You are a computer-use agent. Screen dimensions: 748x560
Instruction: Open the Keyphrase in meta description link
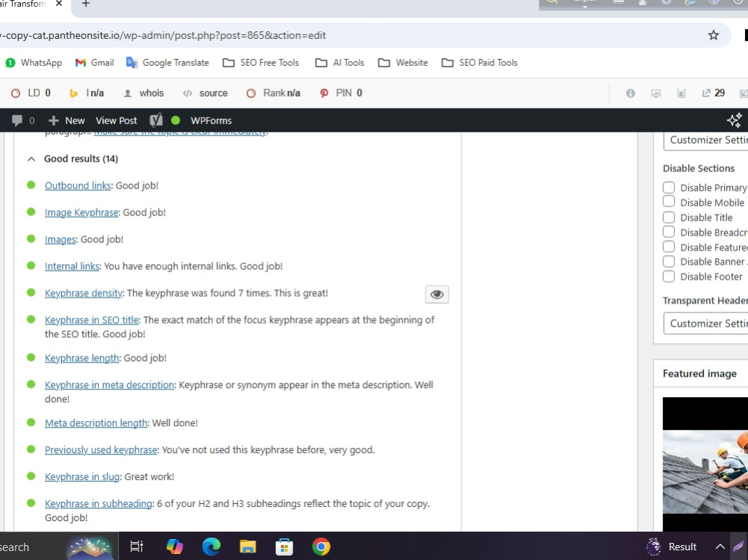(109, 384)
